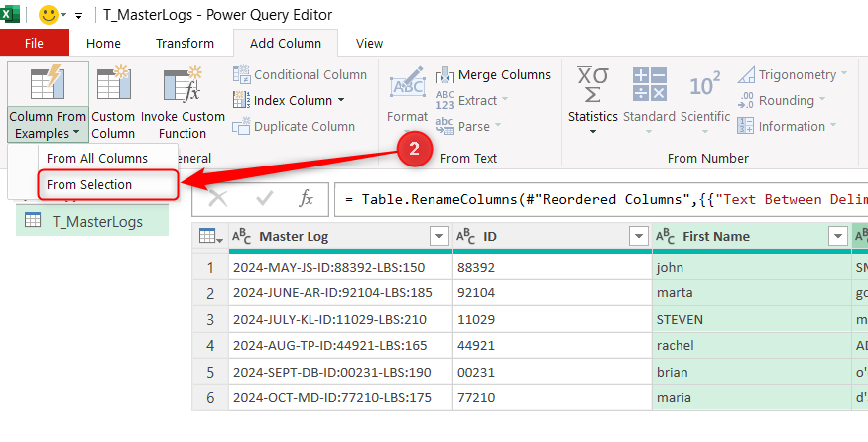Select the First Name cell STEVEN
This screenshot has width=868, height=442.
[x=751, y=319]
